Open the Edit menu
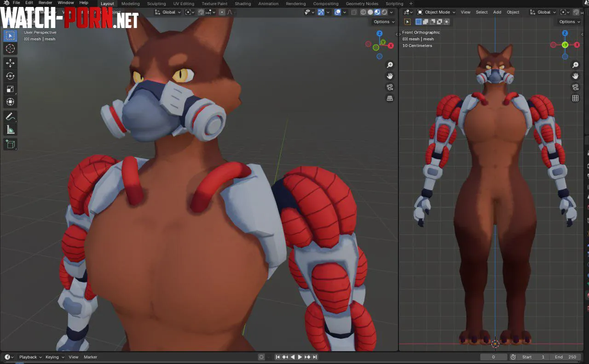The image size is (589, 364). click(29, 3)
